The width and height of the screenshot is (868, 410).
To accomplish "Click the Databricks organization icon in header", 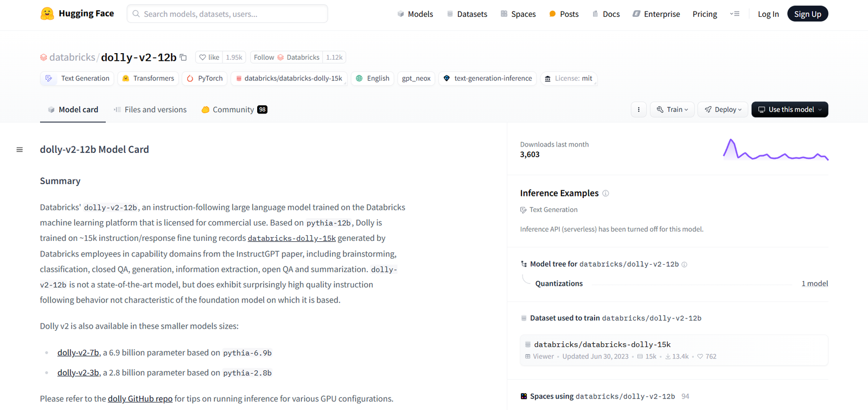I will tap(43, 57).
